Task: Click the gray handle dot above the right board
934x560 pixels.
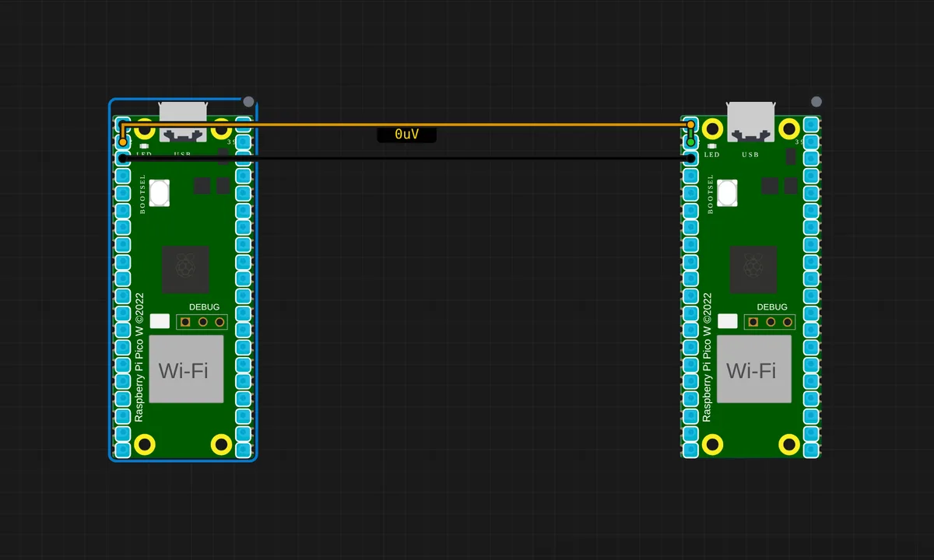Action: point(816,101)
